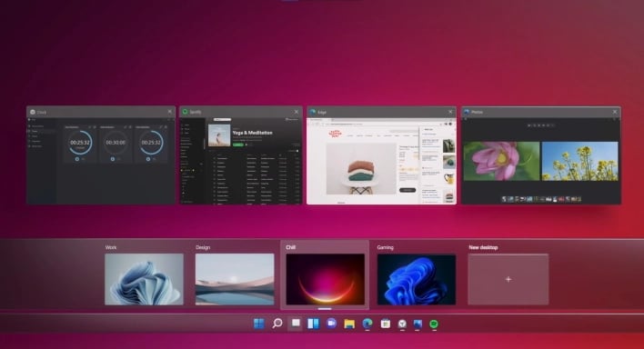Open the Search magnifier in taskbar
The height and width of the screenshot is (349, 644).
277,324
